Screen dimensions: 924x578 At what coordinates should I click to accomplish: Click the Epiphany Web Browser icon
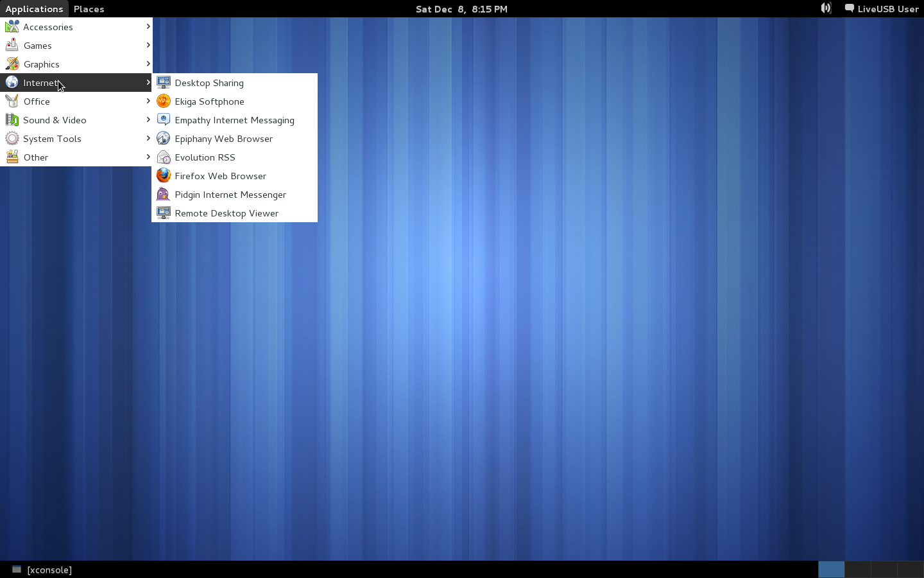164,138
